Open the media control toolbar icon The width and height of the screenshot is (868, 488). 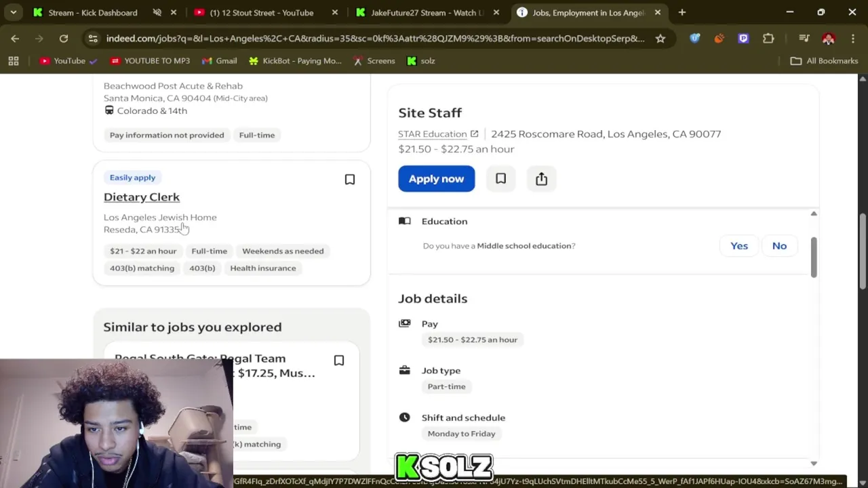click(x=804, y=39)
